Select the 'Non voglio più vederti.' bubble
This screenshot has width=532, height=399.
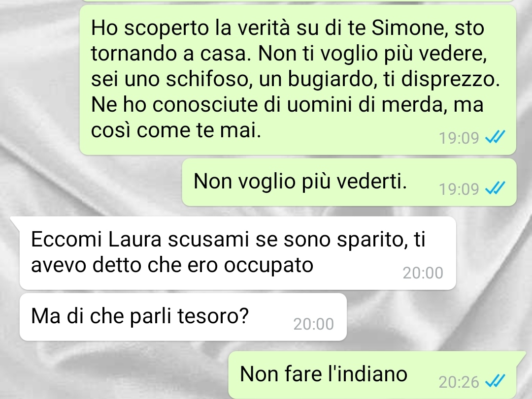click(349, 182)
